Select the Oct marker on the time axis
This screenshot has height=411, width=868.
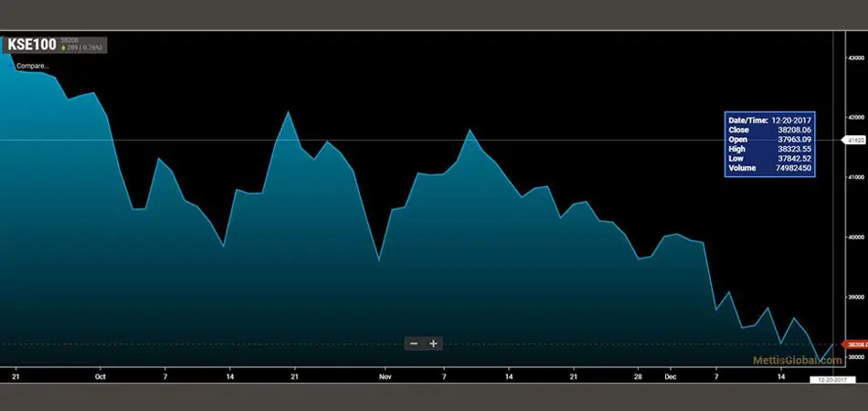pos(101,375)
